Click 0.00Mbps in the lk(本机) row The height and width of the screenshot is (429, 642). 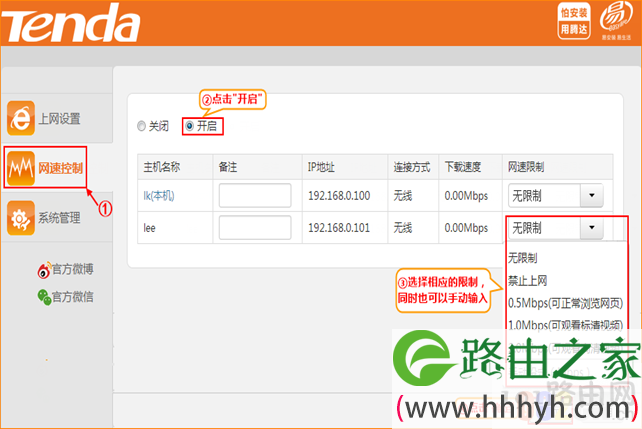pyautogui.click(x=466, y=196)
